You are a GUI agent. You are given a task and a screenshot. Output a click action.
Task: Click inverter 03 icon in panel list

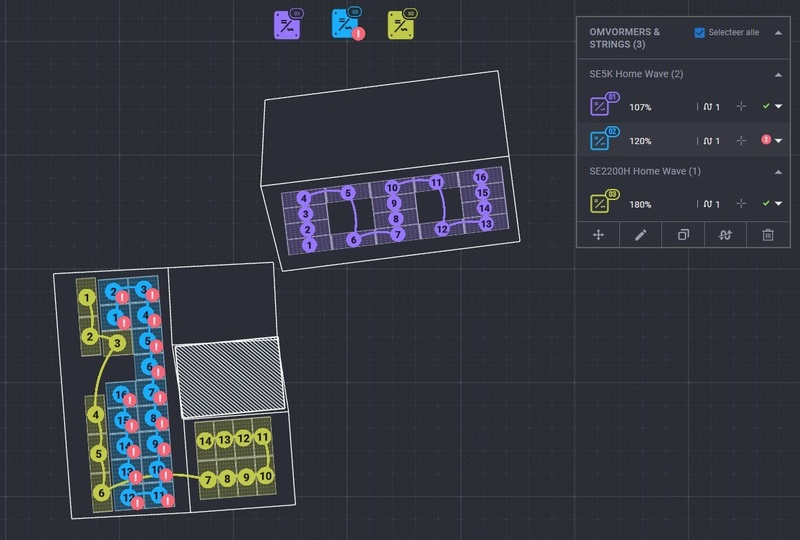point(605,201)
